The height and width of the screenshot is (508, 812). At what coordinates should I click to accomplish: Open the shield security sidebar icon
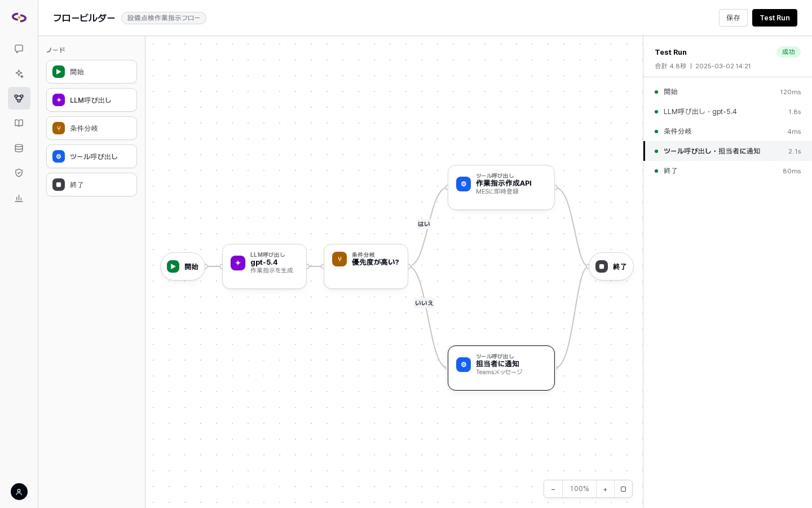[19, 173]
